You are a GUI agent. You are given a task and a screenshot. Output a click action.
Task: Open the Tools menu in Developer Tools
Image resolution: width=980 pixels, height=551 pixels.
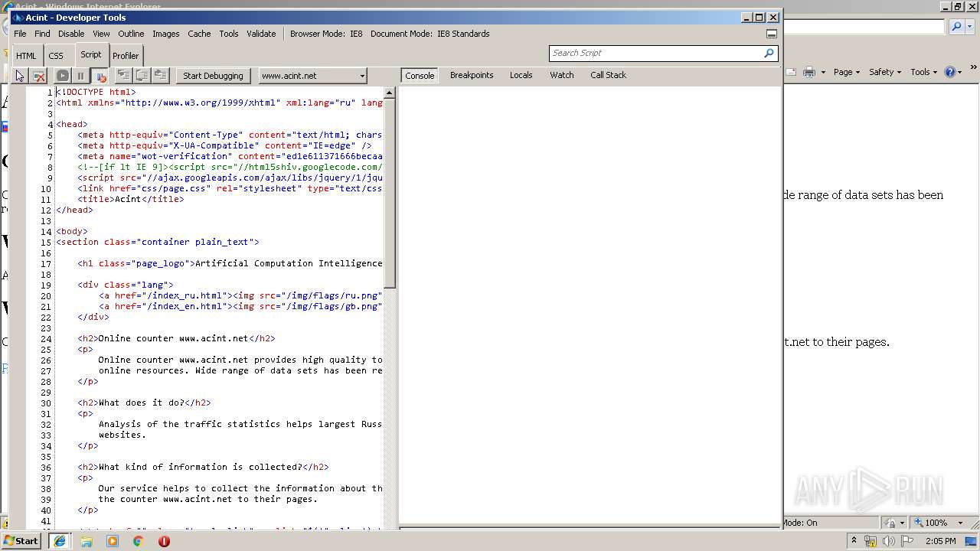click(228, 34)
